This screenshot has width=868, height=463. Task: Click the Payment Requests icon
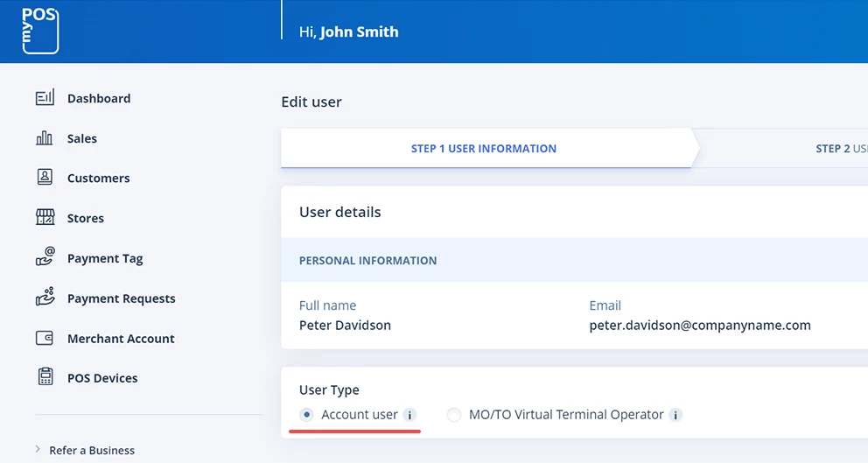pyautogui.click(x=45, y=298)
